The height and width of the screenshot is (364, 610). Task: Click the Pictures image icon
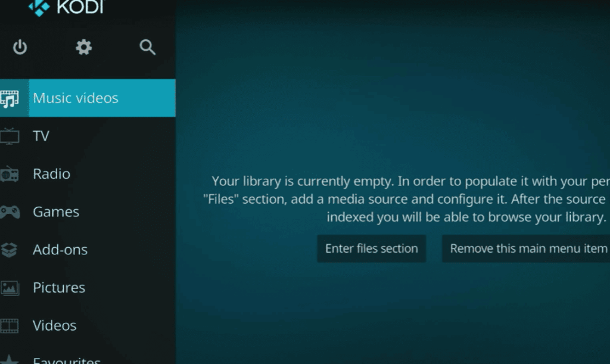[x=10, y=288]
